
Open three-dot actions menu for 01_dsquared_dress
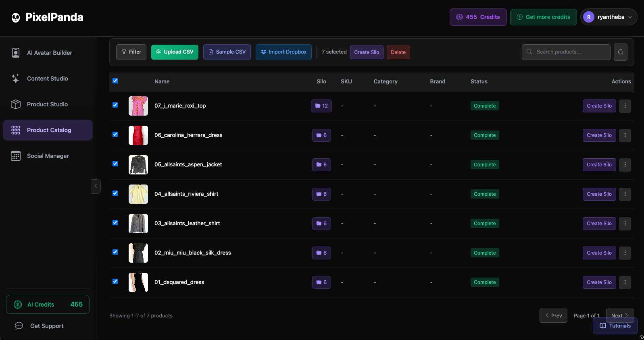[x=625, y=282]
